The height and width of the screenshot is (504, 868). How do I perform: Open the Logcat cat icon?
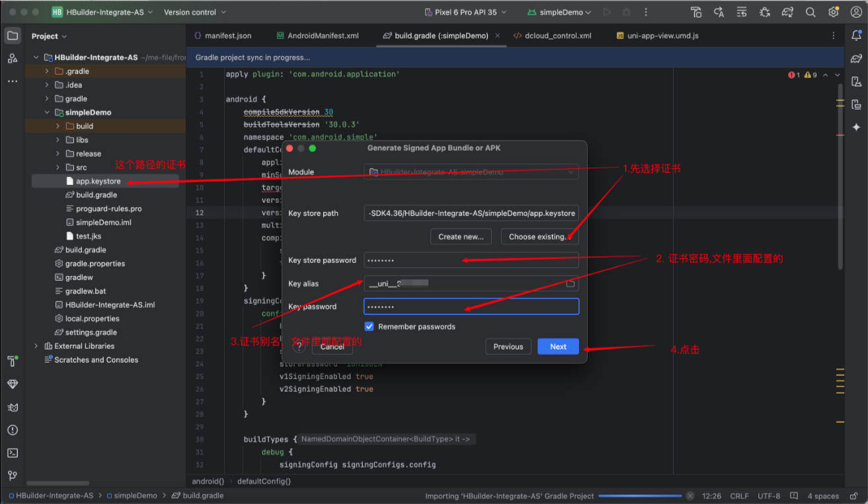click(x=13, y=407)
